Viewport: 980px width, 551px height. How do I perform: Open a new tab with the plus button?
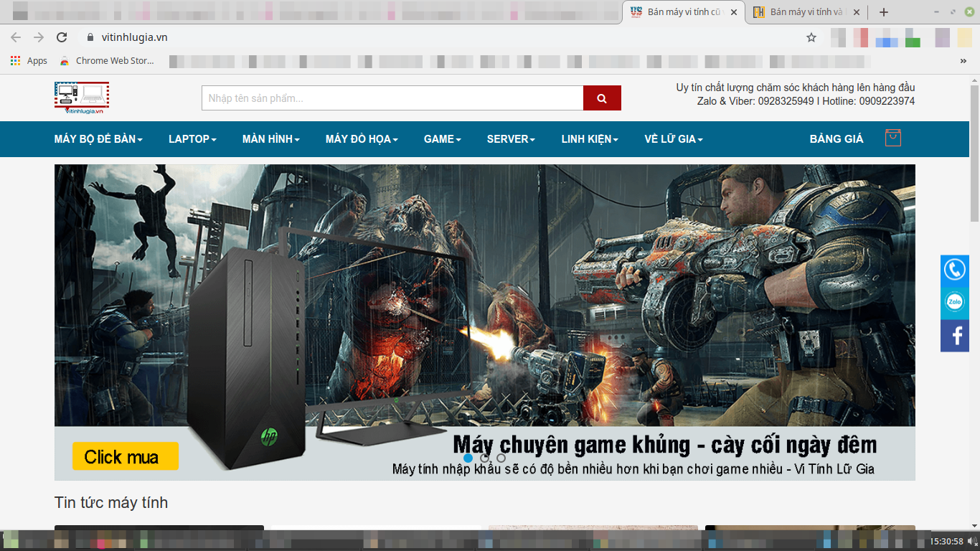(x=884, y=12)
